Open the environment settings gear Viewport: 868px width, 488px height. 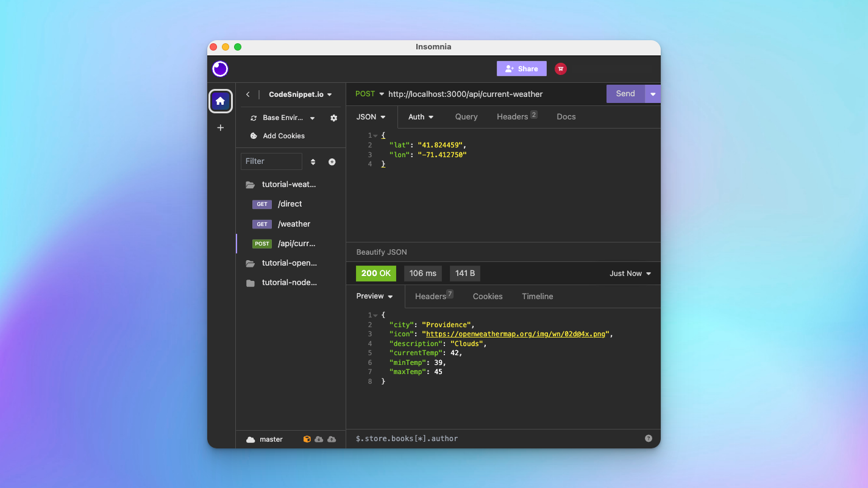tap(333, 118)
